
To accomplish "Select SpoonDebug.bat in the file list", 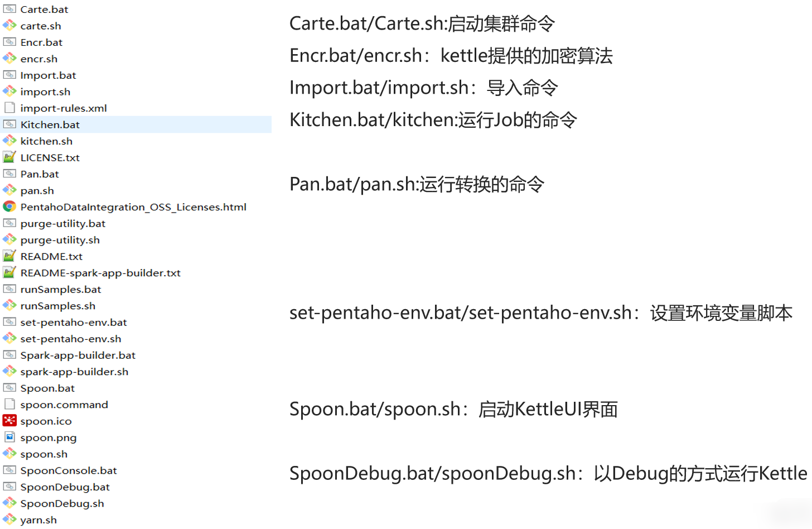I will point(65,487).
